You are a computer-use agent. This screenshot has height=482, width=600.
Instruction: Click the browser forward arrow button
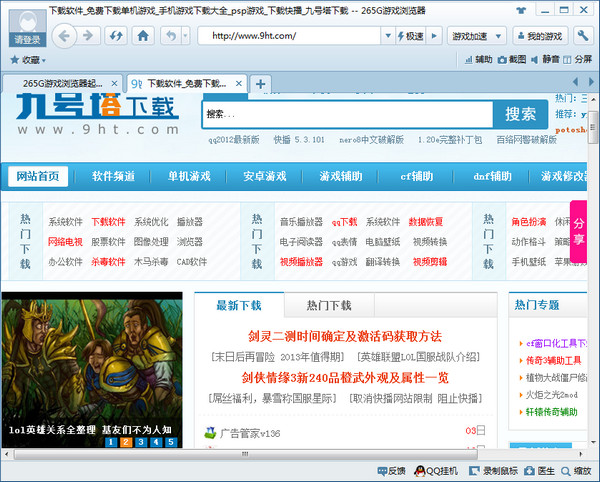[x=88, y=36]
